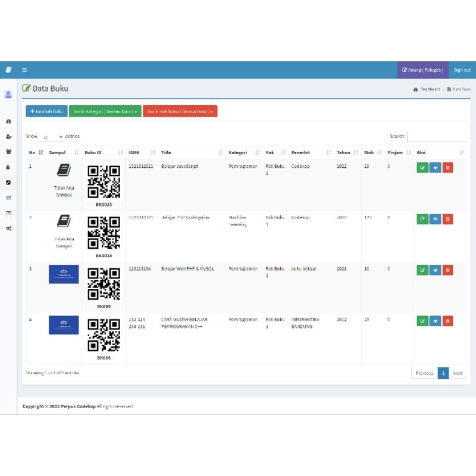Click the Tambah Buku button
The image size is (476, 476).
tap(46, 111)
